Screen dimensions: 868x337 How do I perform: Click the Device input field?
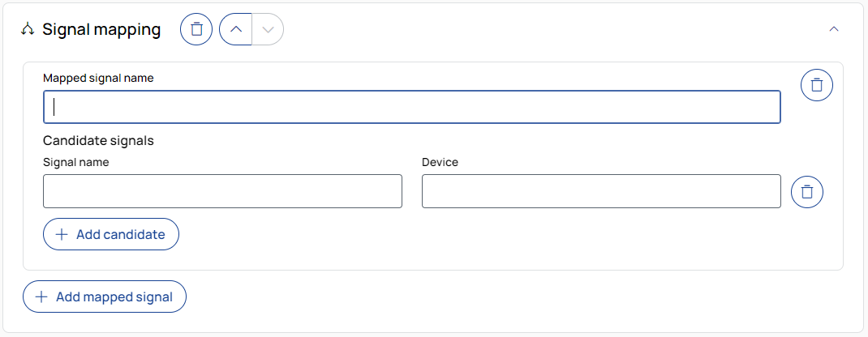pos(601,191)
